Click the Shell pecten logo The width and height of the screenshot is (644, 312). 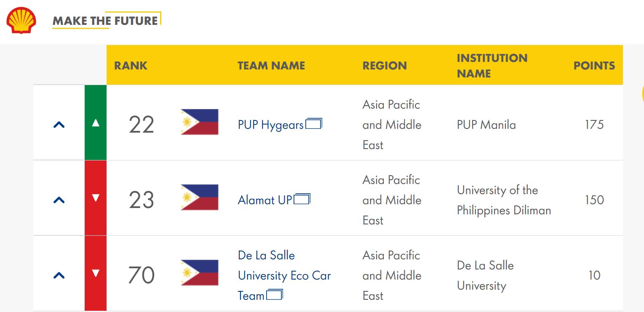(21, 20)
